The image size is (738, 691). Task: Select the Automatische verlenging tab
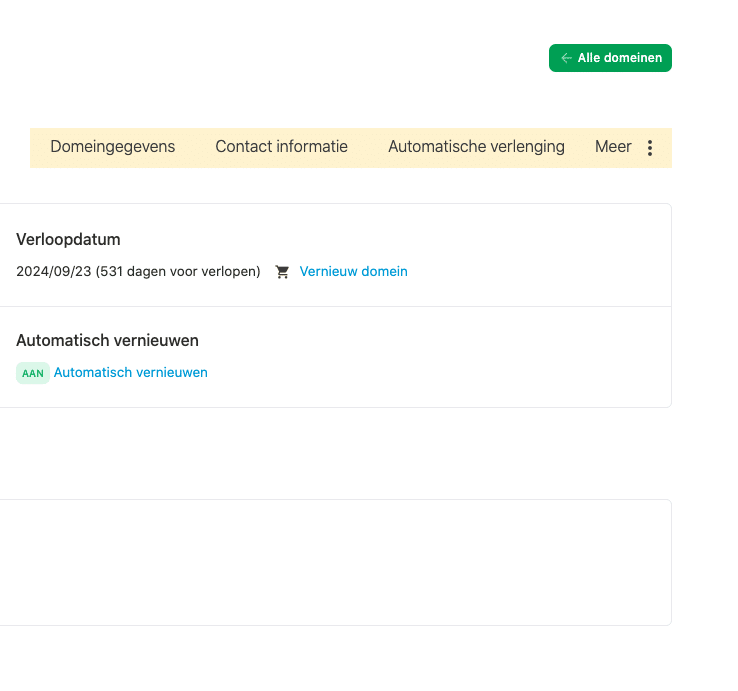(x=476, y=147)
